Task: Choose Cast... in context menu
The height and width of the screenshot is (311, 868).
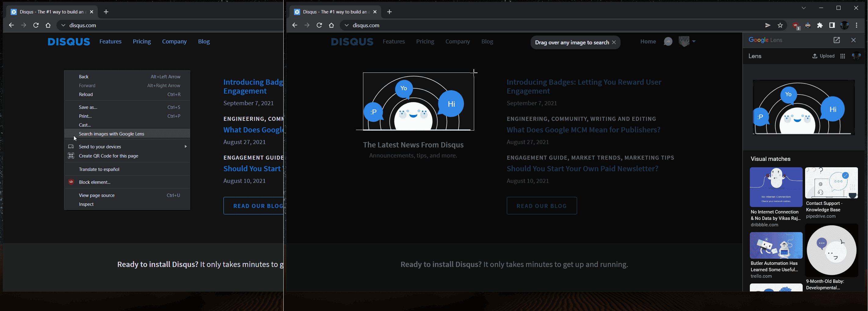Action: (x=127, y=125)
